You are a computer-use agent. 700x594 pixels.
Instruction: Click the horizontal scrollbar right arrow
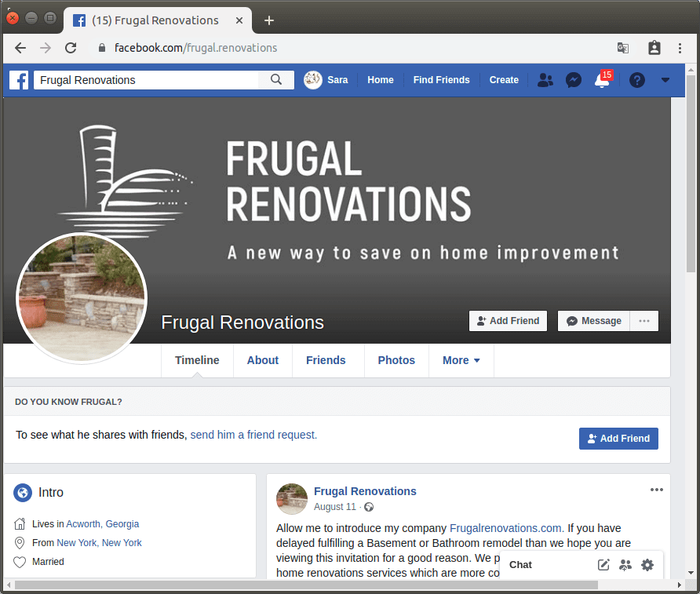679,585
